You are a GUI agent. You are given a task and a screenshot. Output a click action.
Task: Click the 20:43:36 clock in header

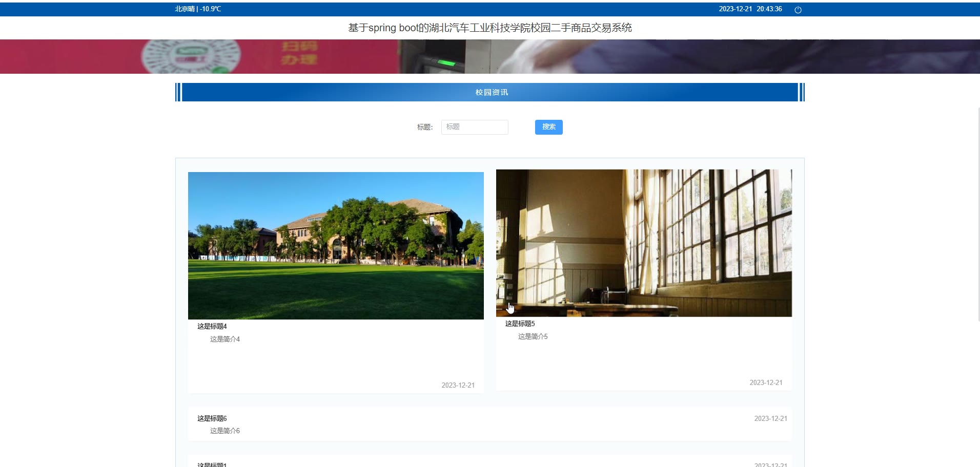(769, 9)
